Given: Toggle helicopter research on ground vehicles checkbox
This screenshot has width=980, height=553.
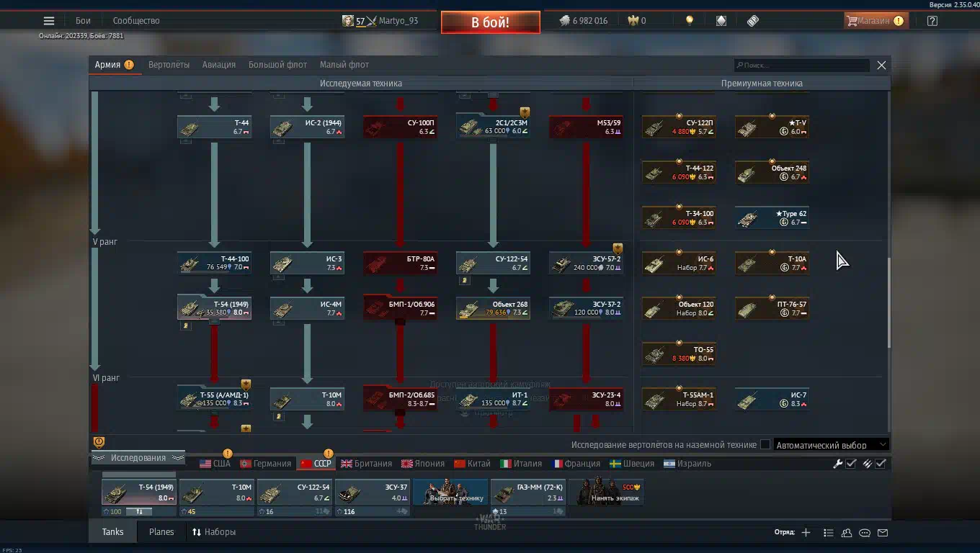Looking at the screenshot, I should pos(765,445).
